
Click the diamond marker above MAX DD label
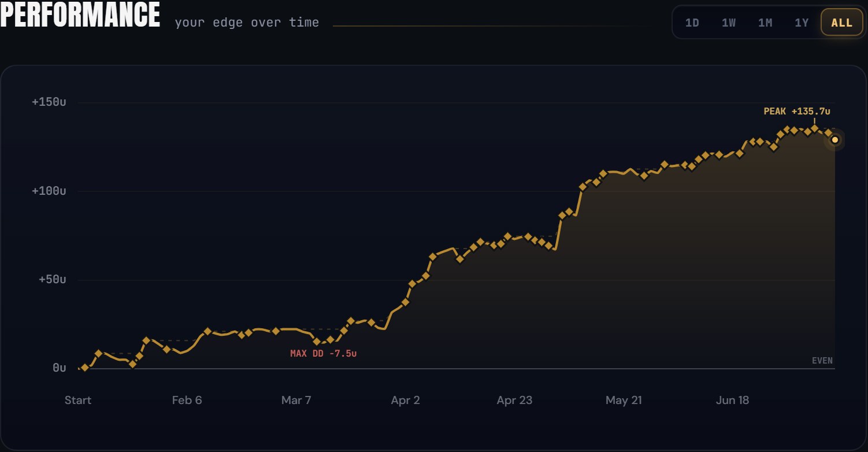[317, 342]
